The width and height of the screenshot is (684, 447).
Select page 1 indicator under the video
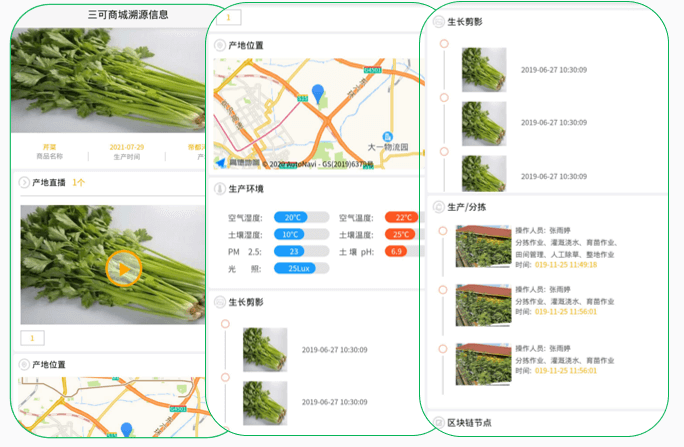pos(32,338)
